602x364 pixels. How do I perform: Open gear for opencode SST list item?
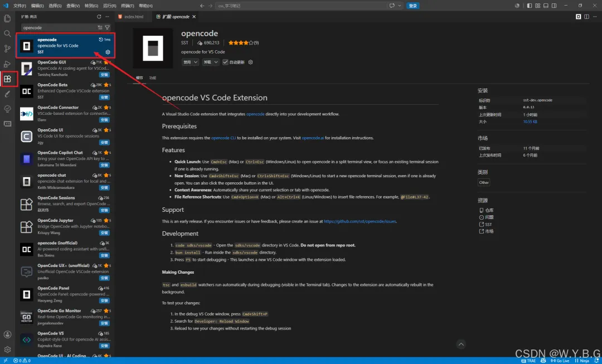coord(108,52)
